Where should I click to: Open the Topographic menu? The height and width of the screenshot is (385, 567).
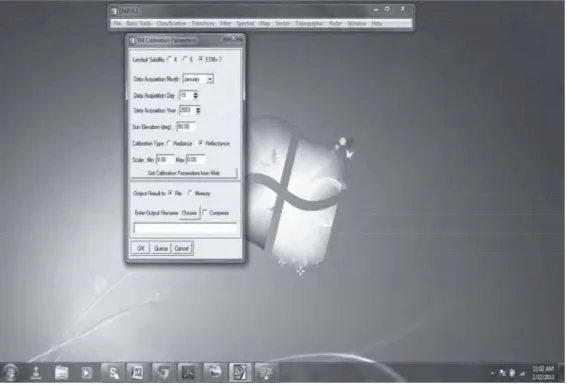tap(309, 23)
